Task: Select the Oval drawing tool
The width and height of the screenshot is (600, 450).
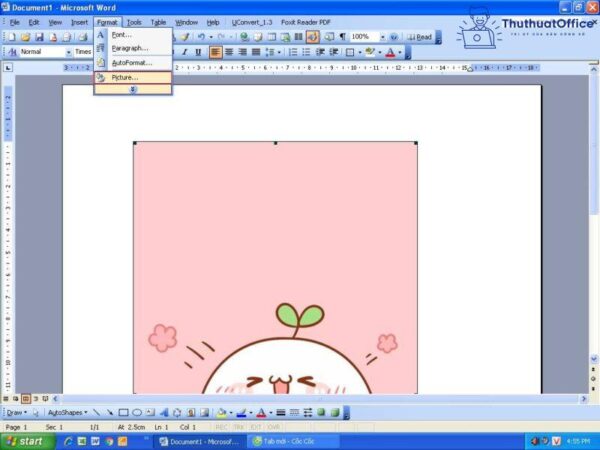Action: 137,412
